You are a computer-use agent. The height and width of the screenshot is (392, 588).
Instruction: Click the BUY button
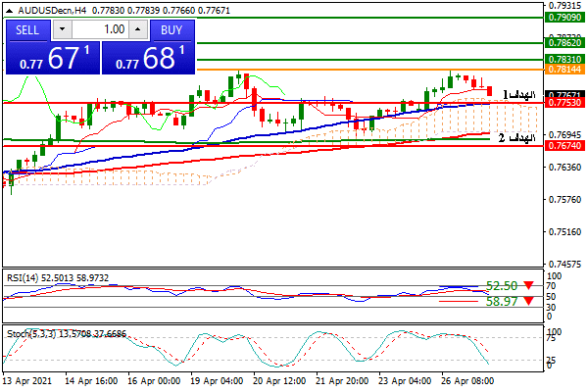[171, 30]
